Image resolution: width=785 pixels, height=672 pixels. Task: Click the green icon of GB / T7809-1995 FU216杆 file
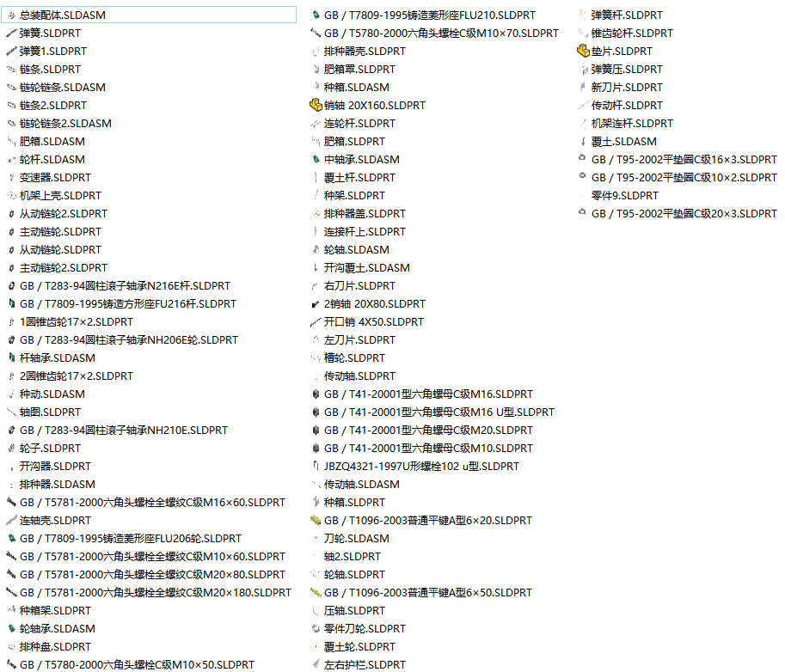click(x=11, y=303)
